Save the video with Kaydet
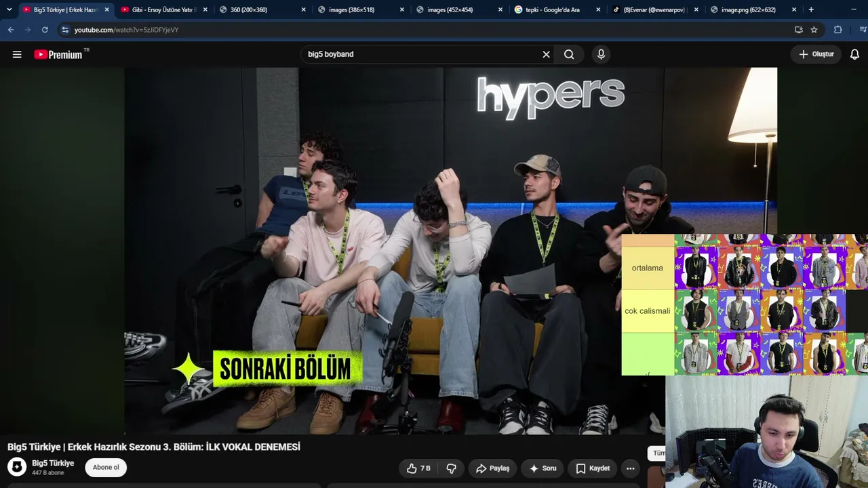868x488 pixels. click(x=593, y=468)
